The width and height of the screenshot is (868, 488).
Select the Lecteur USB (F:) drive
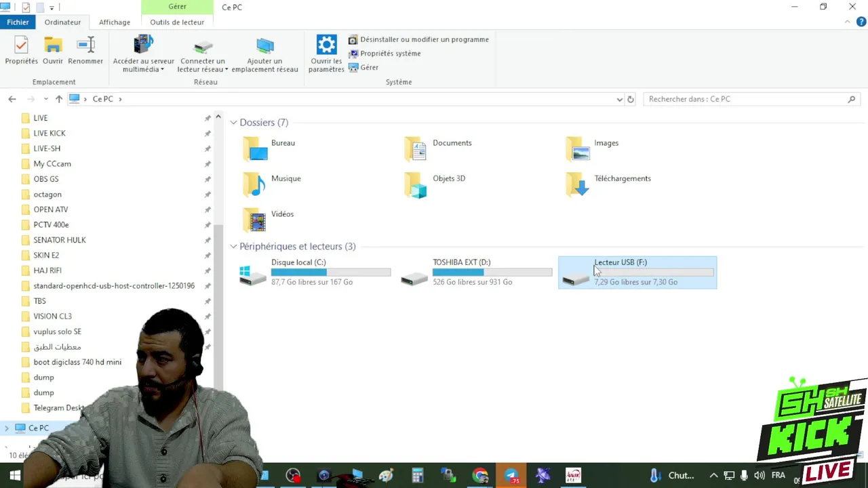[x=637, y=272]
